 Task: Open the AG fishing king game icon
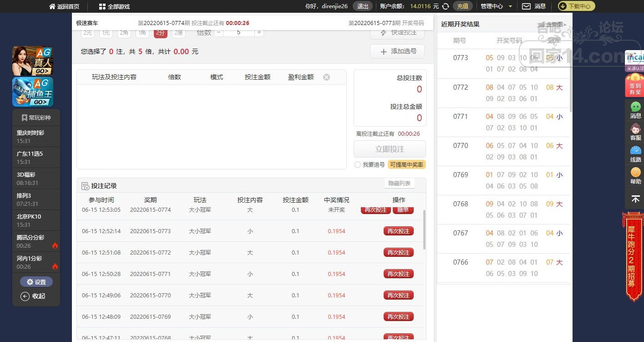click(x=32, y=92)
